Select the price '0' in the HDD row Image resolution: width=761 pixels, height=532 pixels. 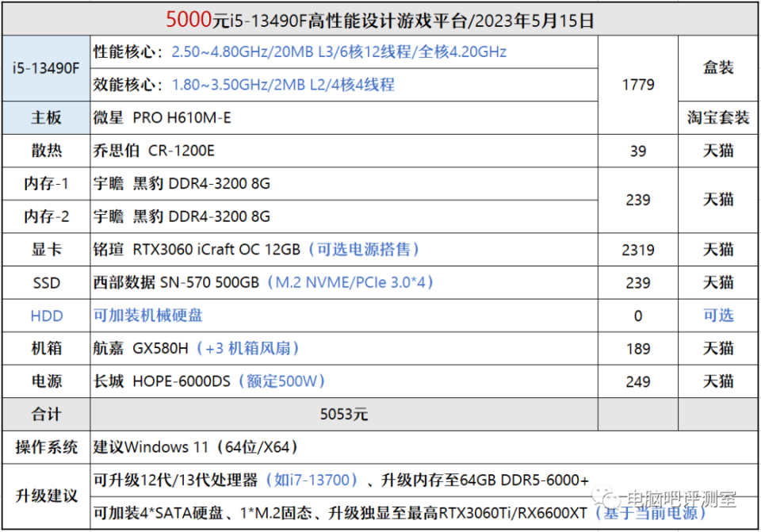pos(637,316)
